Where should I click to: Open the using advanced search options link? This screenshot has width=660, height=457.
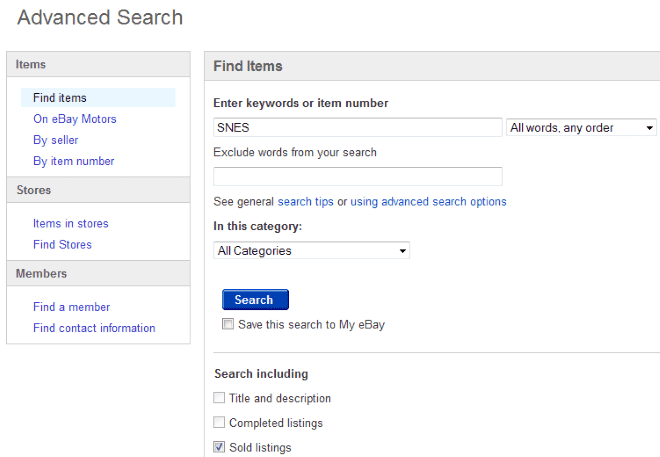(x=428, y=202)
